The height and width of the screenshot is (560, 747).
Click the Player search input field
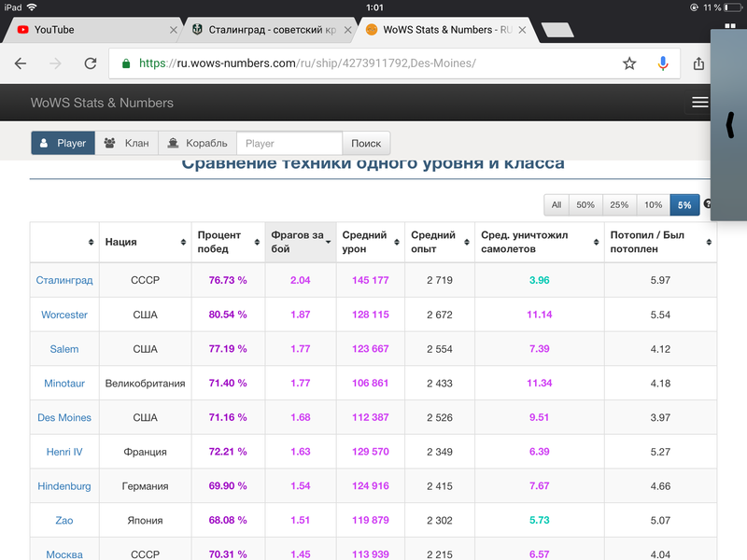(289, 143)
